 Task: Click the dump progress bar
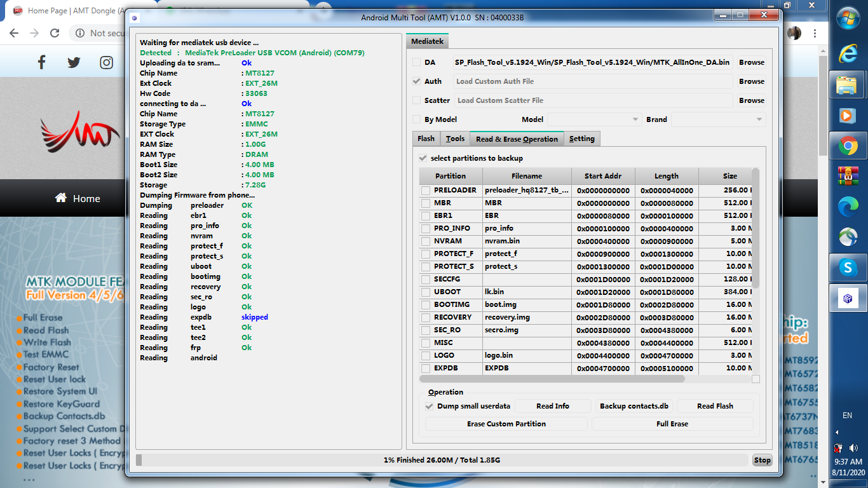[442, 460]
